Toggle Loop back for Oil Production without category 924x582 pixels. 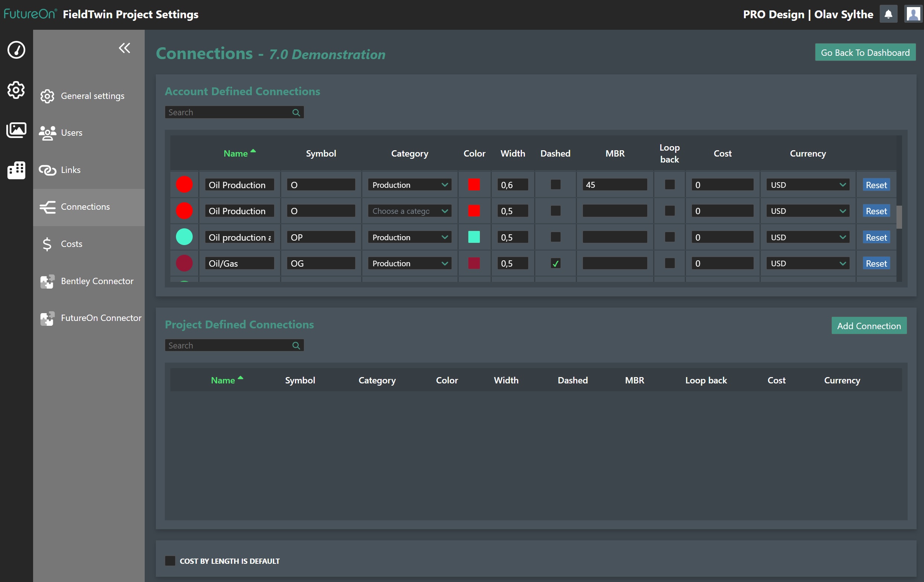pos(670,210)
